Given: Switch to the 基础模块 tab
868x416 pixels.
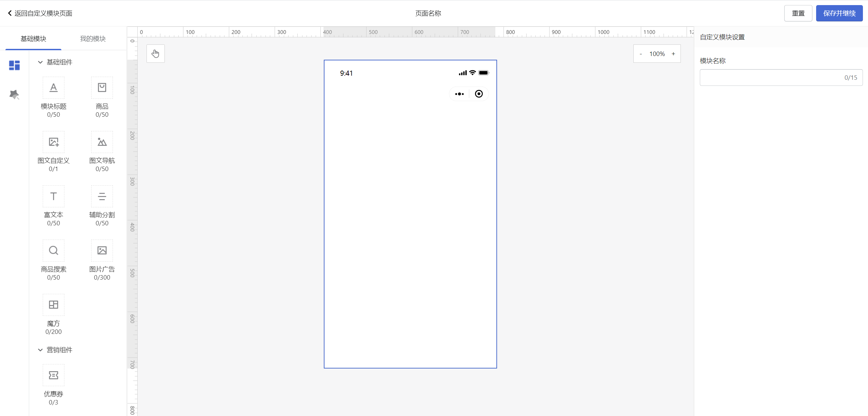Looking at the screenshot, I should pyautogui.click(x=33, y=39).
